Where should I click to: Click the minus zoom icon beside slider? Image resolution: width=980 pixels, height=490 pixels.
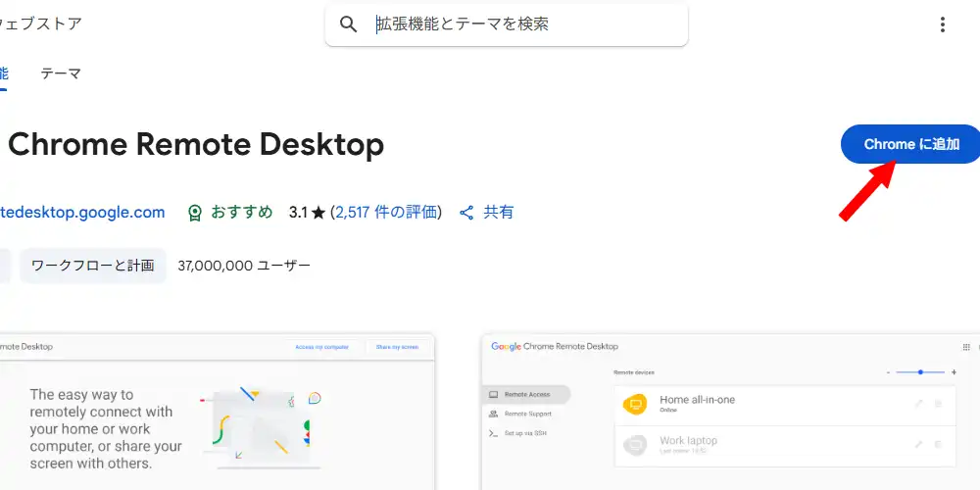[888, 372]
